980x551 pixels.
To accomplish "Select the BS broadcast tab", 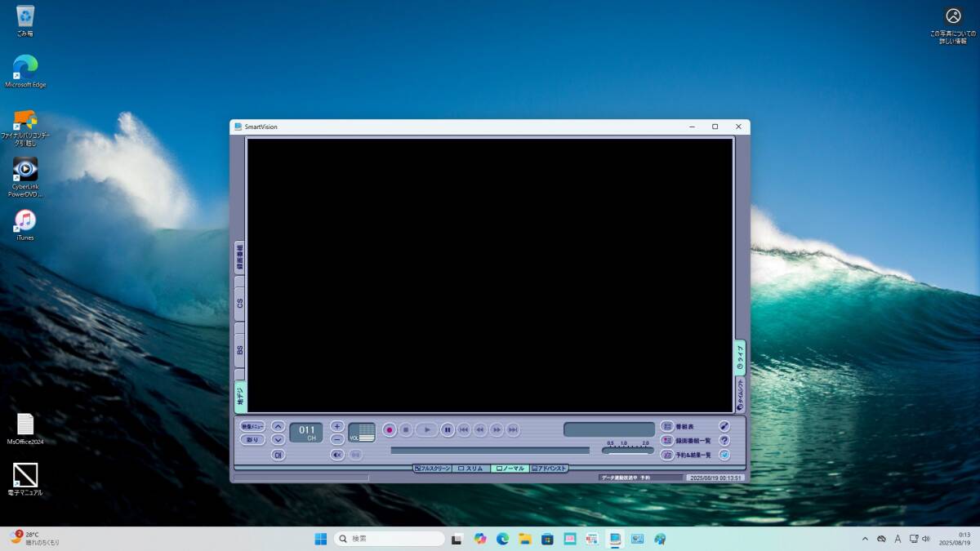I will tap(240, 349).
